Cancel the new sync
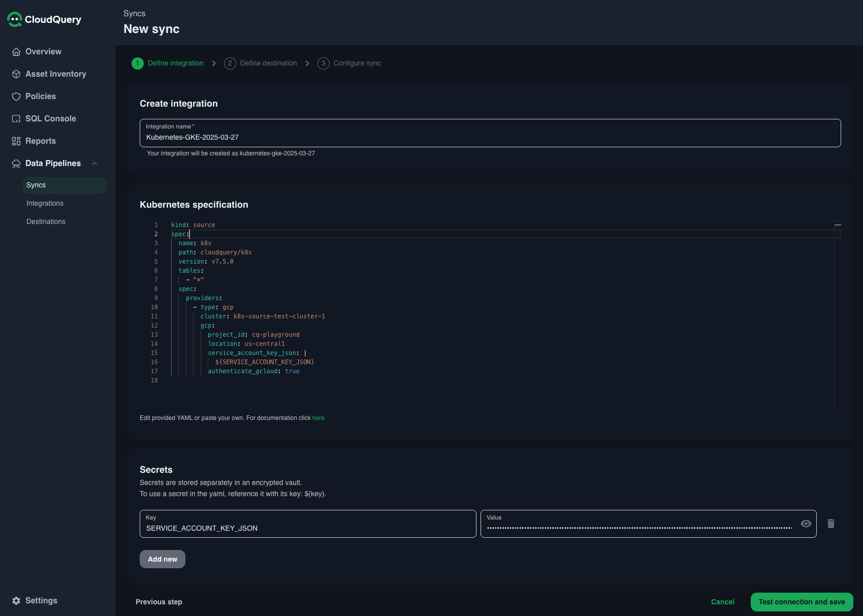The image size is (863, 616). point(723,602)
